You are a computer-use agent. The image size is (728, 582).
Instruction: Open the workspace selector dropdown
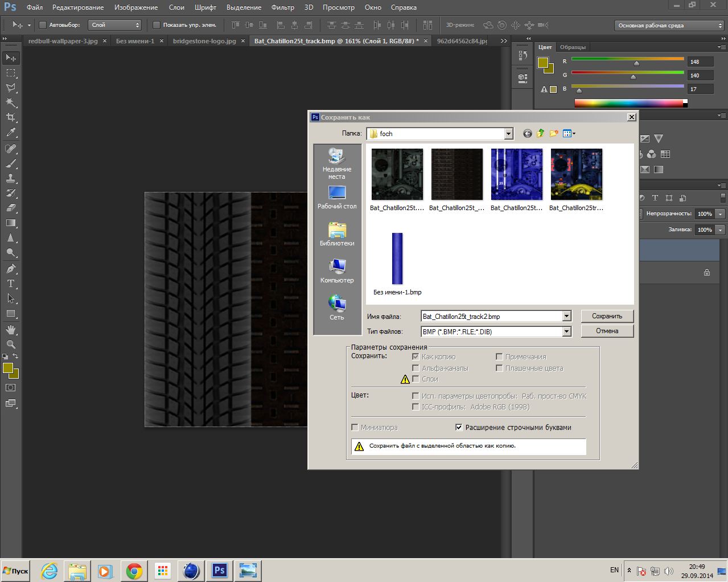coord(669,26)
